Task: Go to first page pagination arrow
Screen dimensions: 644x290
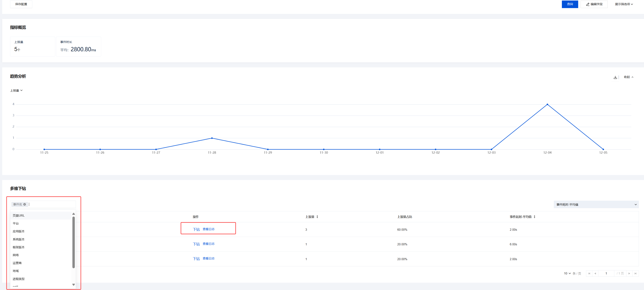Action: (589, 274)
